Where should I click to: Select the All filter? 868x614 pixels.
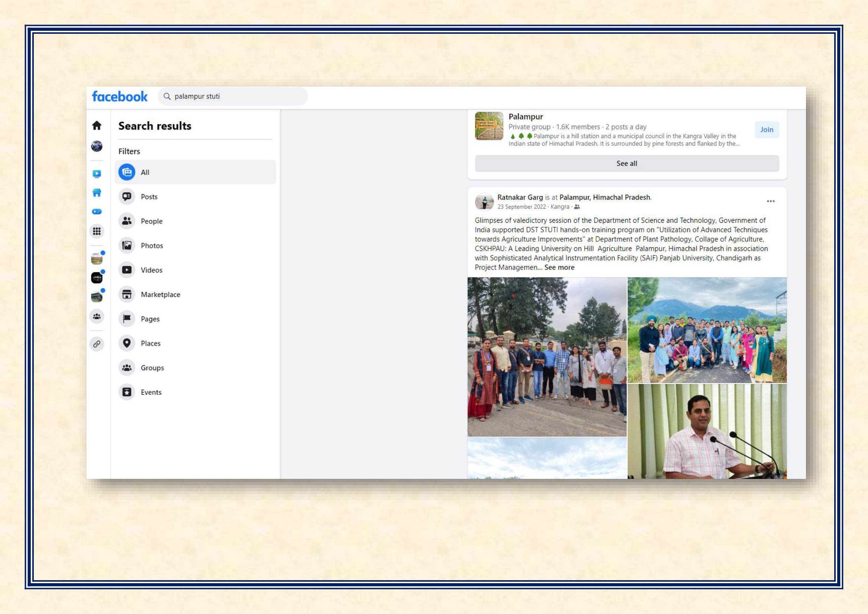pos(196,172)
